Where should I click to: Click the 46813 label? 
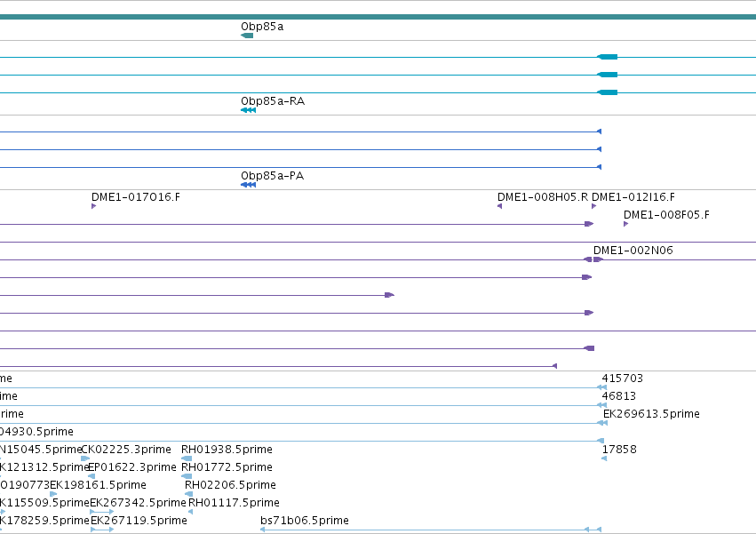point(619,396)
